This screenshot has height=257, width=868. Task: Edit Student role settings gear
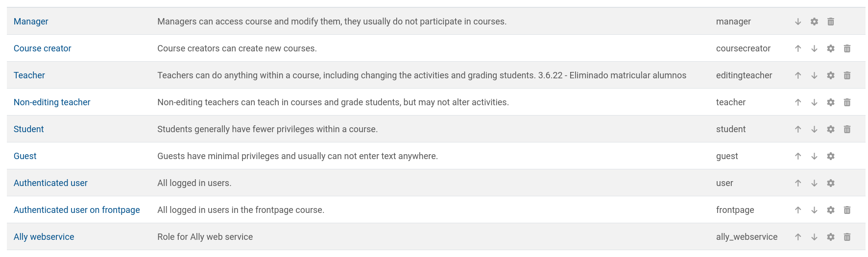[831, 129]
